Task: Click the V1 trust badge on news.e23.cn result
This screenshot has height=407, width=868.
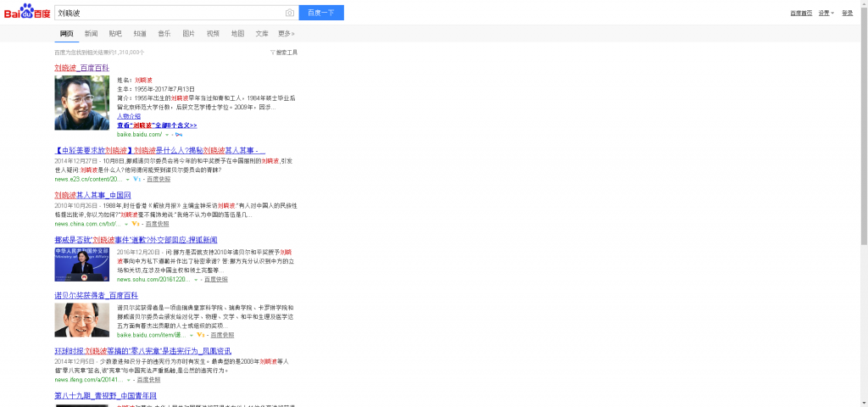Action: [136, 179]
